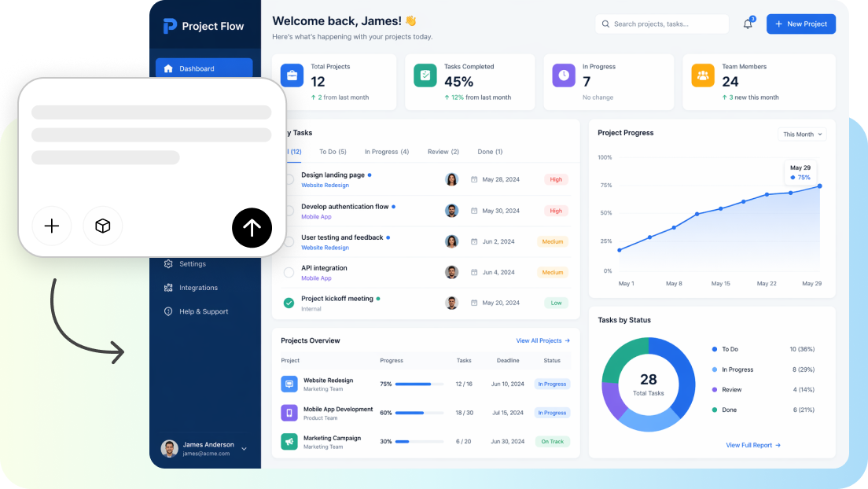
Task: Click the '18 / 30' tasks cell
Action: [464, 413]
